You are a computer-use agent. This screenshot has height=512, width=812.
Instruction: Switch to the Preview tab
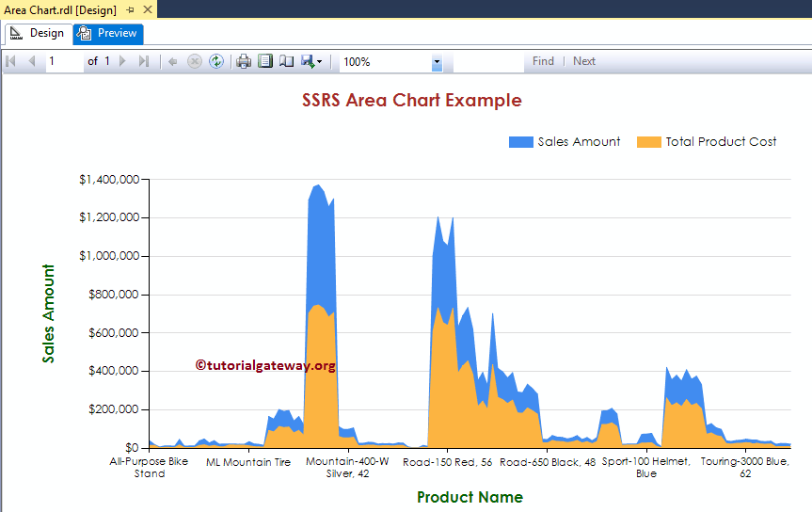pyautogui.click(x=107, y=33)
